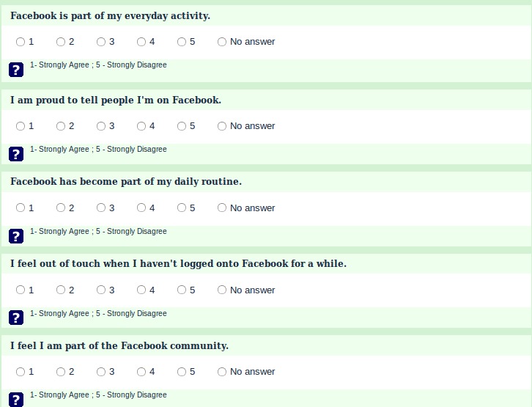Select 3 for 'proud to tell people' question
The width and height of the screenshot is (532, 407).
click(x=101, y=126)
